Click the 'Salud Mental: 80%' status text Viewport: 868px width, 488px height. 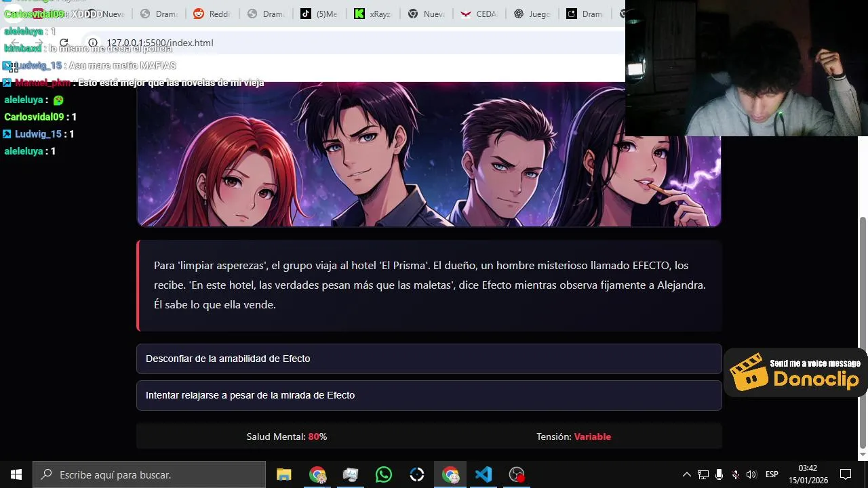point(287,436)
